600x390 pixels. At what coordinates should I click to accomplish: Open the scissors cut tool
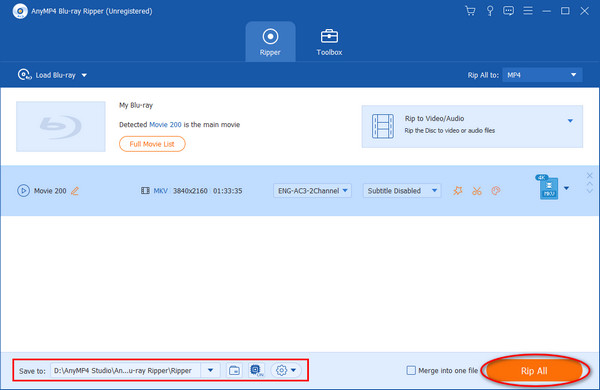(x=477, y=191)
